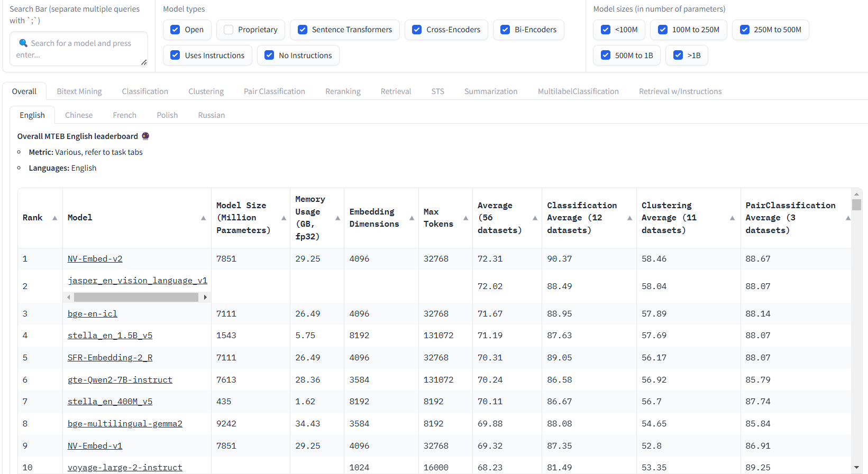Image resolution: width=868 pixels, height=474 pixels.
Task: Click the Overall tab
Action: pyautogui.click(x=24, y=91)
